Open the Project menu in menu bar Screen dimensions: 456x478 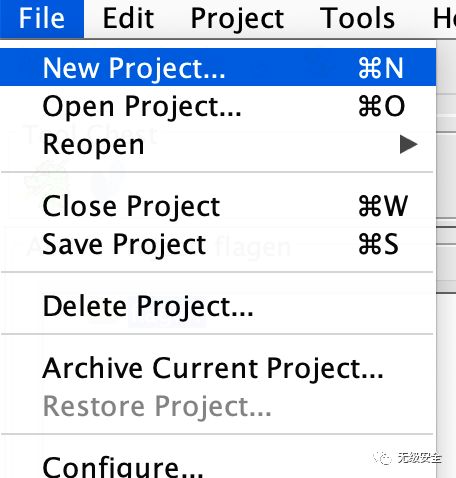[237, 18]
